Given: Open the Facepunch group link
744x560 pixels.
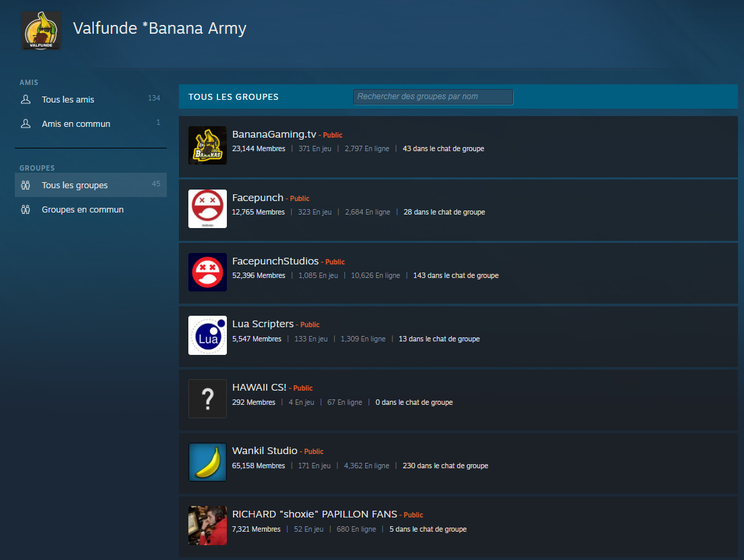Looking at the screenshot, I should tap(258, 198).
